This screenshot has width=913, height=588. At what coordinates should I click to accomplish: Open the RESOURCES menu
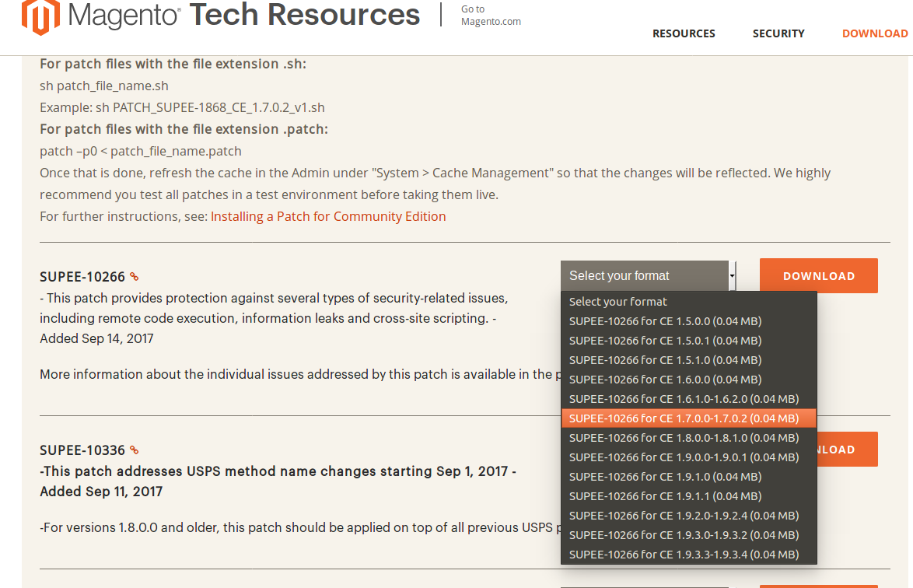[x=684, y=33]
